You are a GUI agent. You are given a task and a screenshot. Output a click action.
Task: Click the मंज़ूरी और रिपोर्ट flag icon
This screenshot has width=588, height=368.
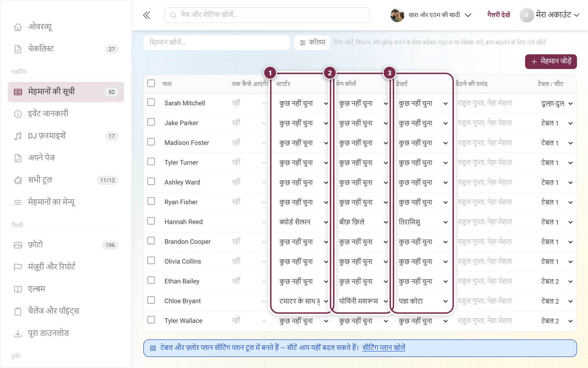[x=18, y=267]
